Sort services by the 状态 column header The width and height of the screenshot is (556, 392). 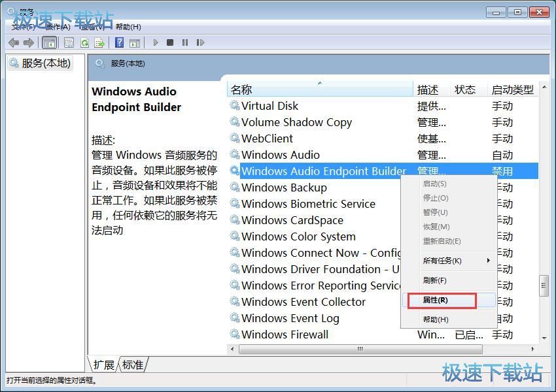point(468,90)
